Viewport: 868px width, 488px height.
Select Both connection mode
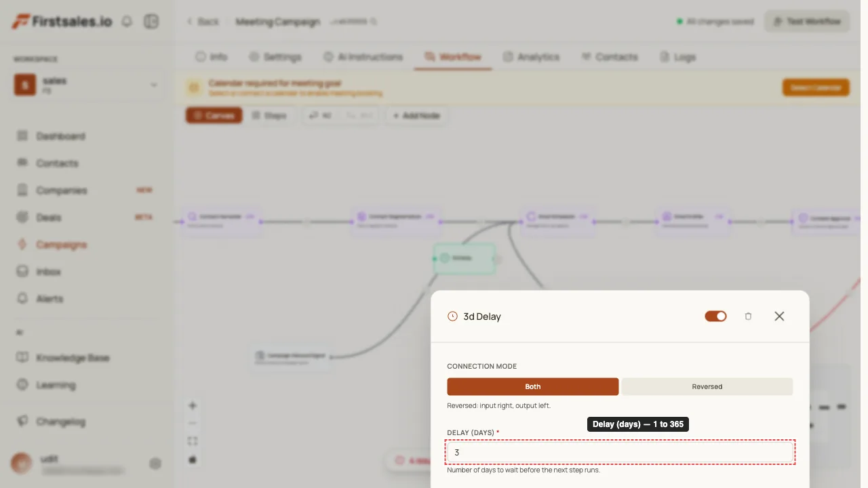click(533, 386)
